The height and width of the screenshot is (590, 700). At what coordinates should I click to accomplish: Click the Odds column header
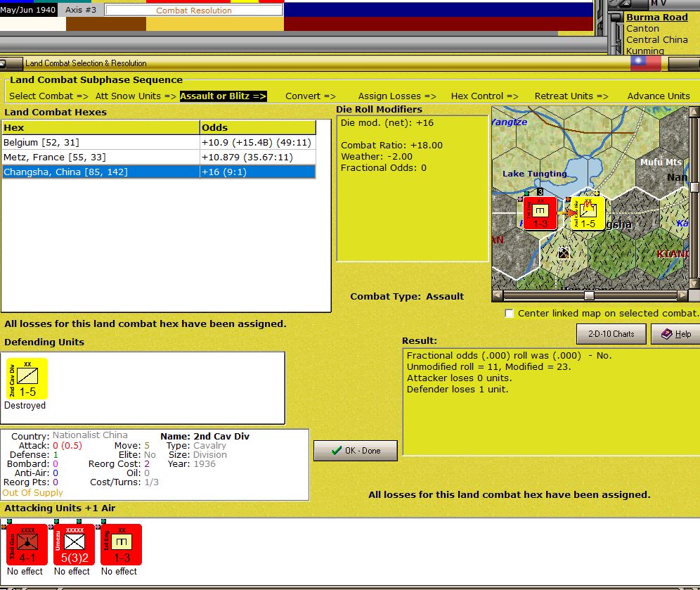pyautogui.click(x=258, y=127)
